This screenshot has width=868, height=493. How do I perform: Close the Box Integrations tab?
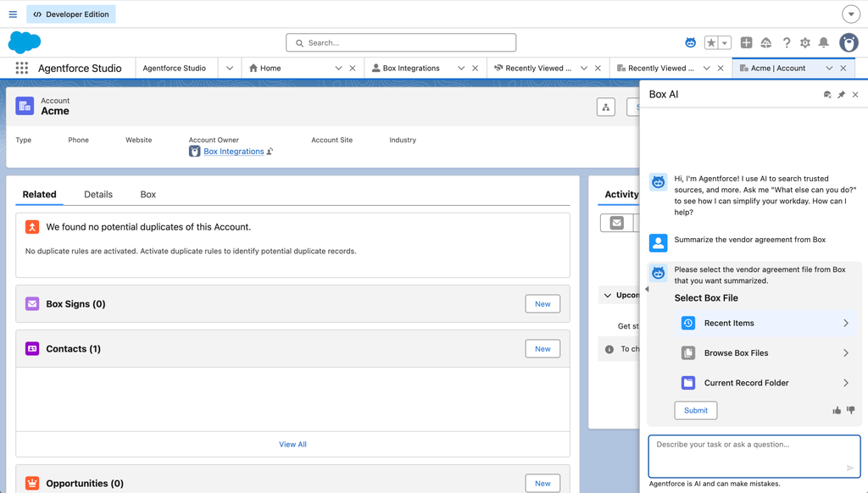pos(475,68)
